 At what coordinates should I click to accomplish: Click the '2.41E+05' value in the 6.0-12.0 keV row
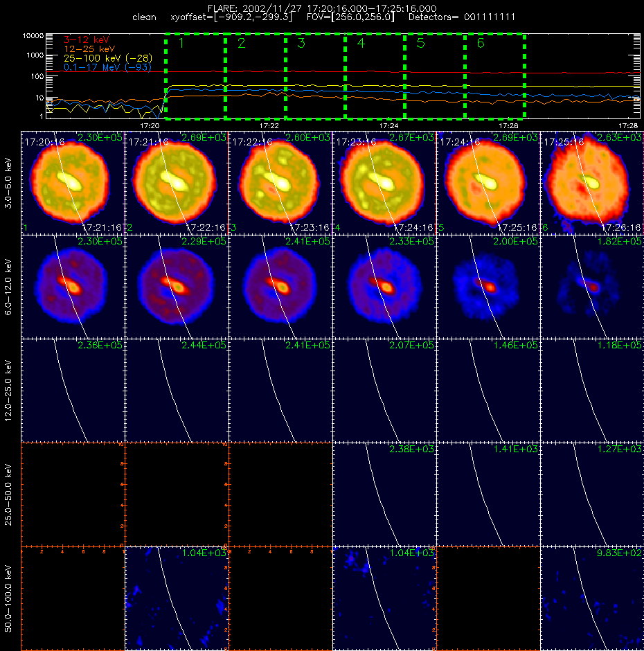(307, 241)
